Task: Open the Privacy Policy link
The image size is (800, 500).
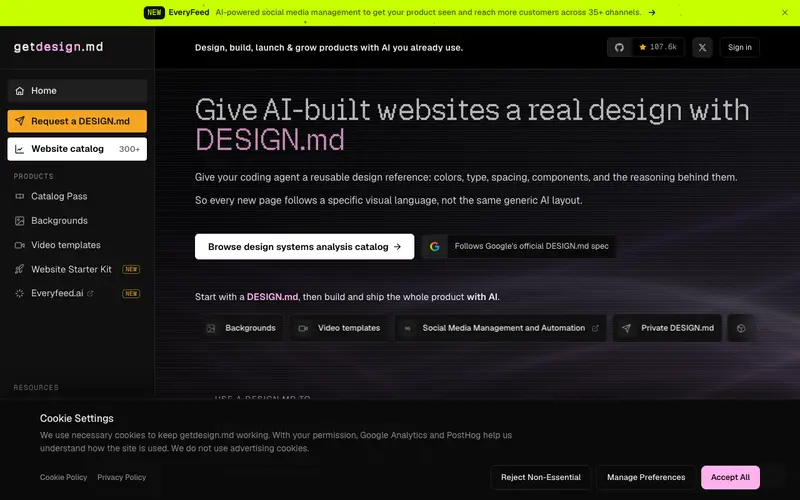Action: click(121, 478)
